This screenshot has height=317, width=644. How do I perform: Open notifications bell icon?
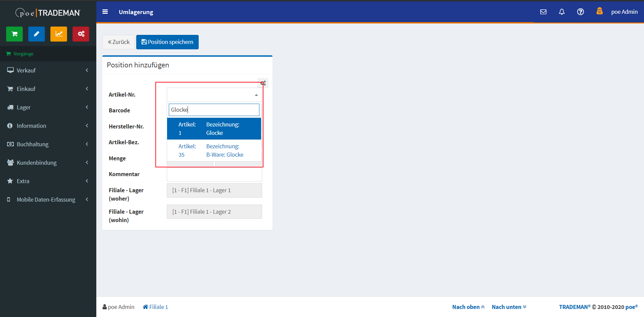coord(561,12)
